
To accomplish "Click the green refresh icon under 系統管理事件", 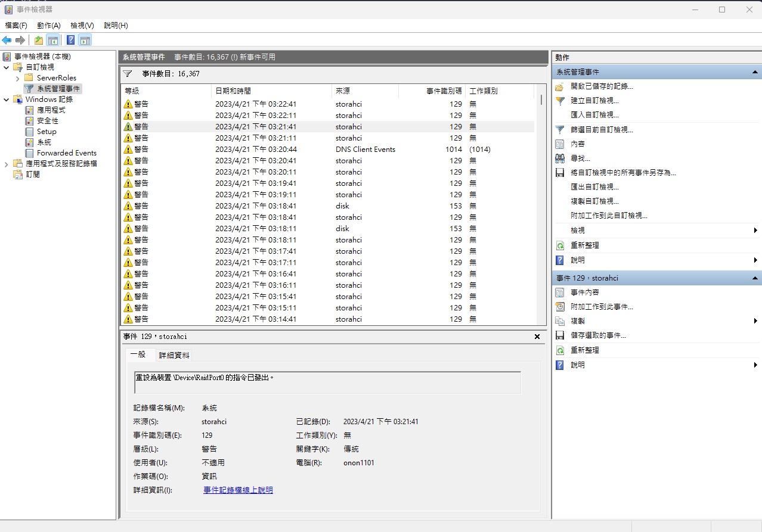I will (x=559, y=245).
